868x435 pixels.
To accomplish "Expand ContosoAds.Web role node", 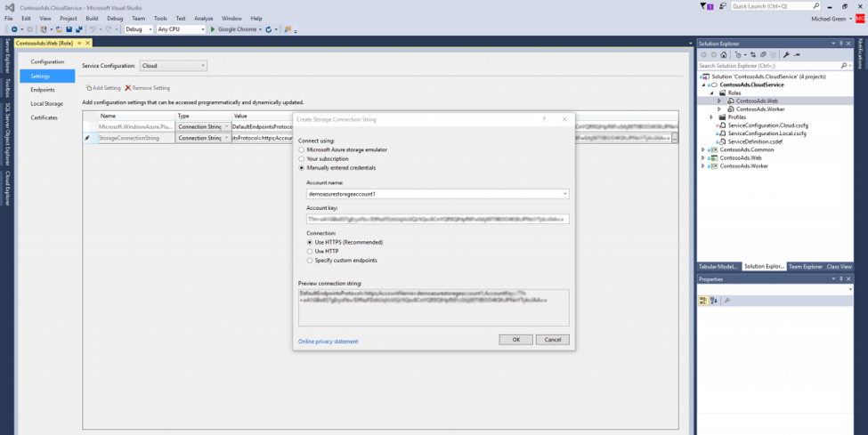I will pyautogui.click(x=719, y=101).
